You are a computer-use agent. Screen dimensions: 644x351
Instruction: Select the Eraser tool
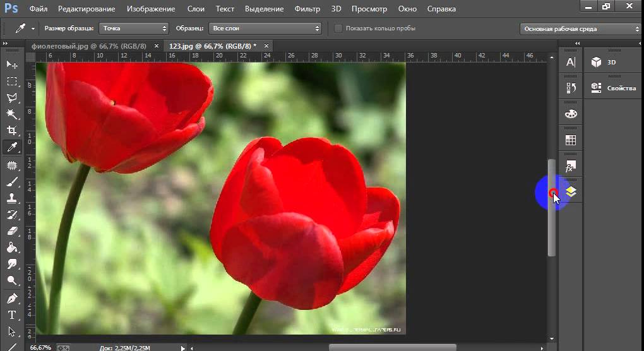[12, 231]
